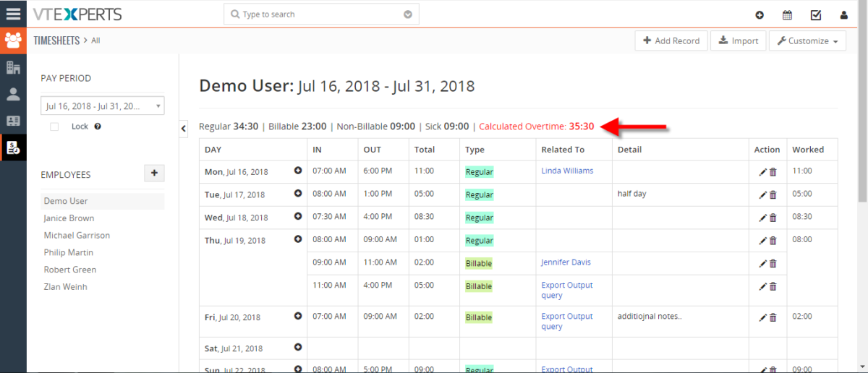Open the tasks checkmark icon in the top bar

click(x=816, y=14)
